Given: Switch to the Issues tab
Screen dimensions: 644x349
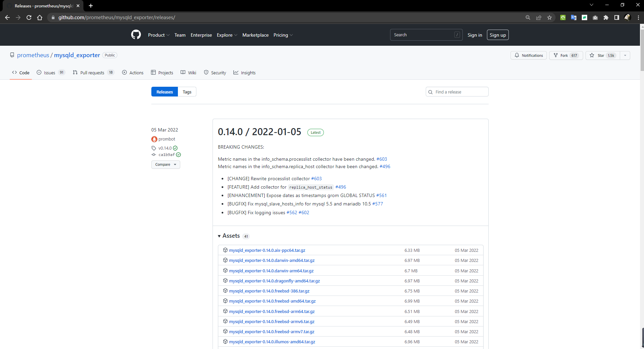Looking at the screenshot, I should click(51, 73).
